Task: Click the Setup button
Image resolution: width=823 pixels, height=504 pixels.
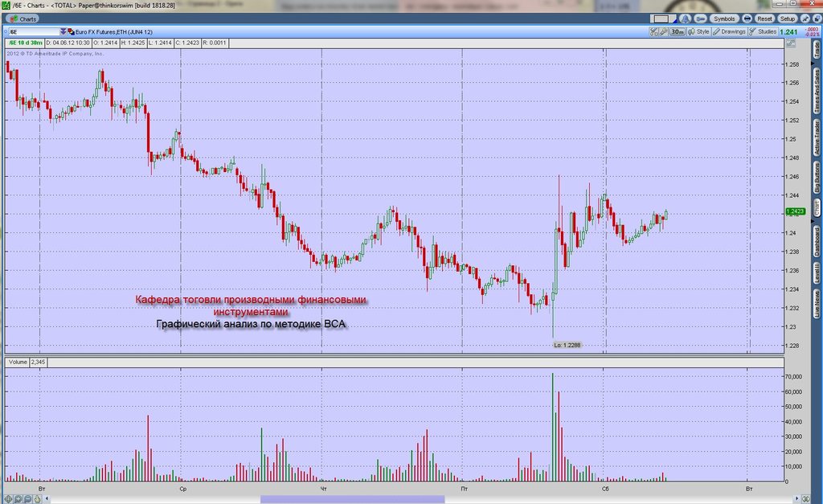Action: pos(788,19)
